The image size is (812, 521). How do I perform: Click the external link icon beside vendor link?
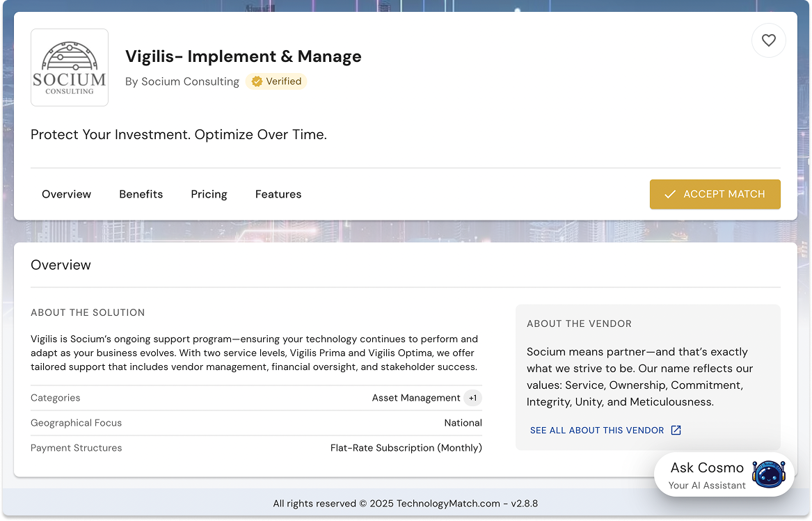click(676, 431)
